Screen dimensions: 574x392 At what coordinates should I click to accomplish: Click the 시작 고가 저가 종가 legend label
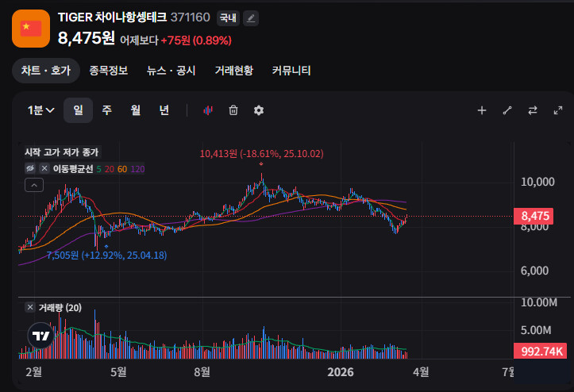(x=61, y=152)
